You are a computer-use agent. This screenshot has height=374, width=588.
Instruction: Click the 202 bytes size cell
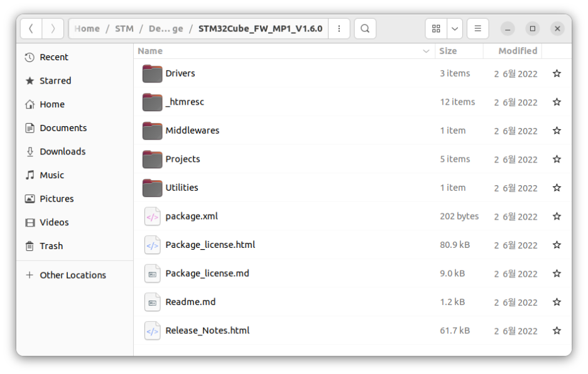tap(459, 216)
